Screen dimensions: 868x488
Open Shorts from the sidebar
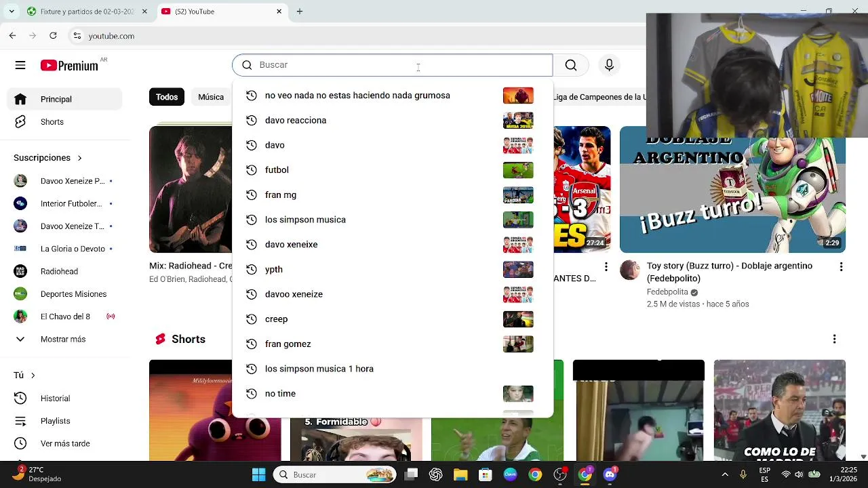point(66,122)
